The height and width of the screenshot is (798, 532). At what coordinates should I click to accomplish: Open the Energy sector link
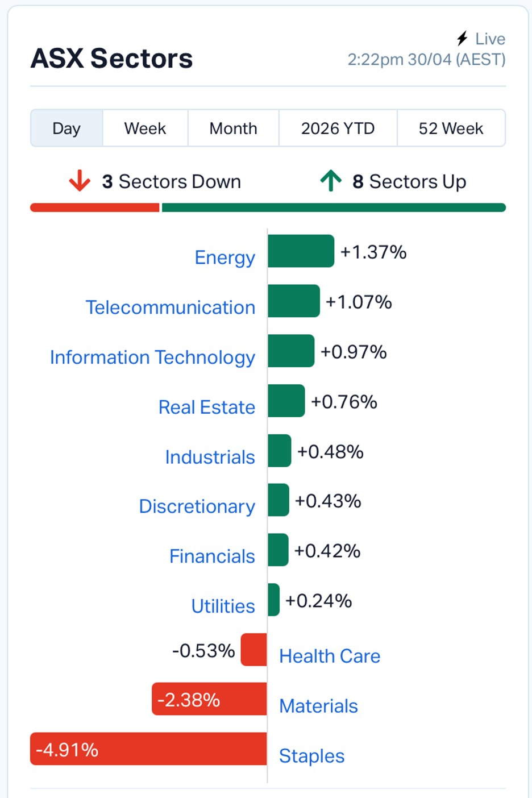click(x=225, y=257)
